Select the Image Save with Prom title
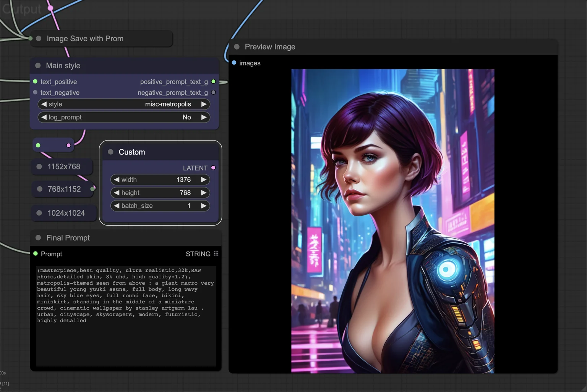This screenshot has width=587, height=392. click(85, 39)
